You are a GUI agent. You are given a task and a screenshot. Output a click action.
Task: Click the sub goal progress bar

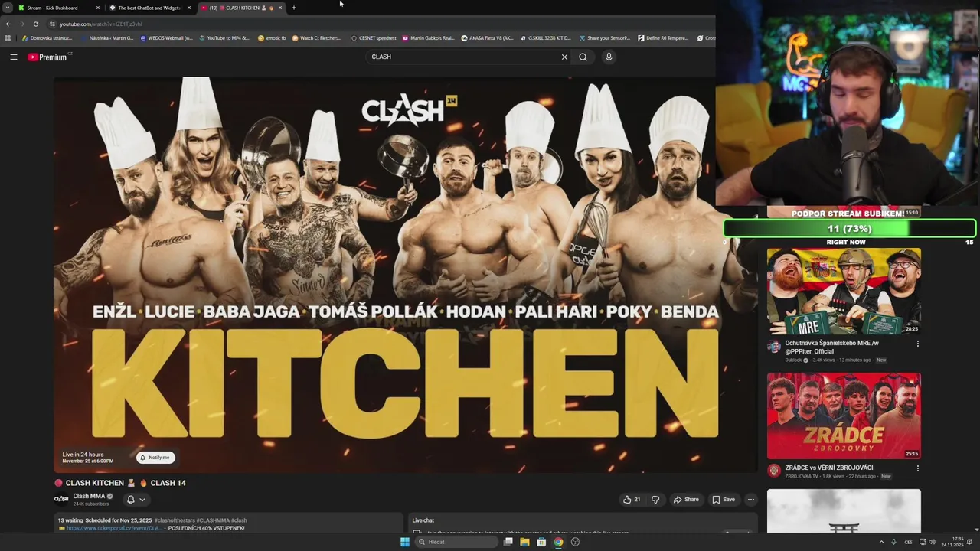tap(850, 228)
